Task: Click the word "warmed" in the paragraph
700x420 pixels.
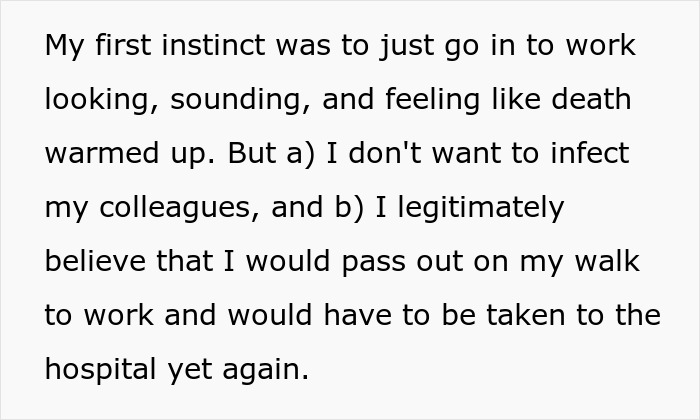Action: tap(98, 154)
